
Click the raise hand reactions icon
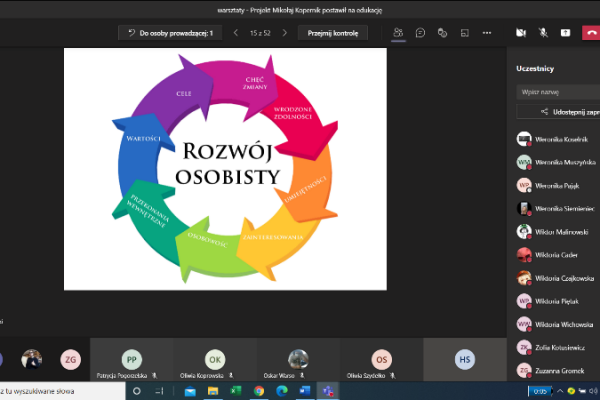[x=444, y=32]
